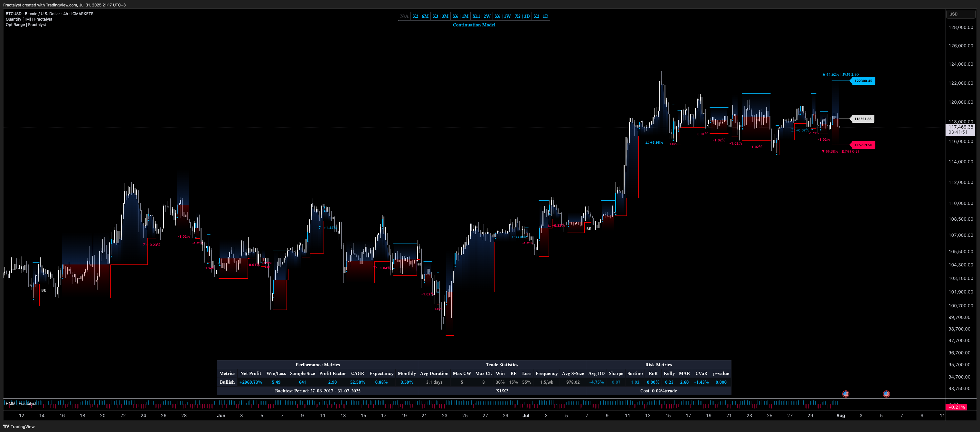Click the Σ: +1.44% trade result label
Image resolution: width=980 pixels, height=432 pixels.
327,228
